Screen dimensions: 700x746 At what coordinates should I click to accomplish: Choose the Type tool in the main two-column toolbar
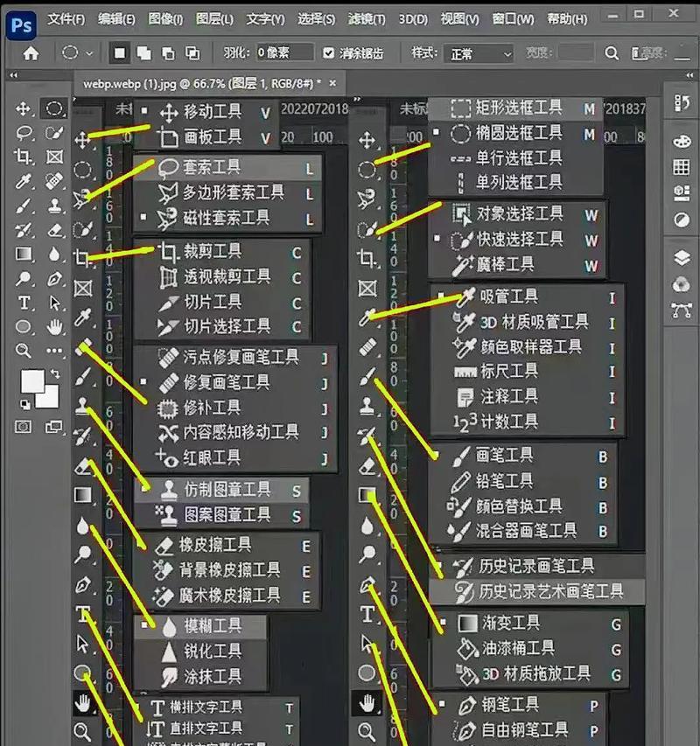(24, 303)
